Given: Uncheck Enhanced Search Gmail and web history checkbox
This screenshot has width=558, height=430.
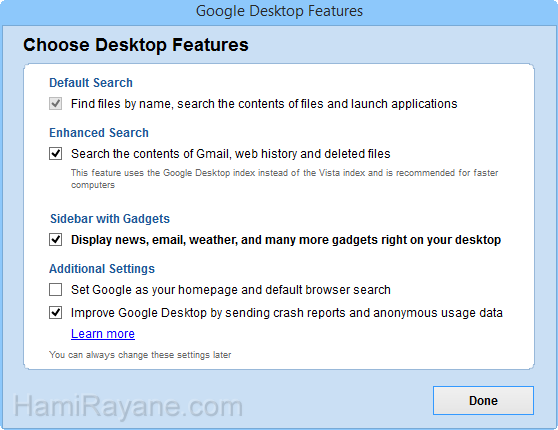Looking at the screenshot, I should pos(56,154).
